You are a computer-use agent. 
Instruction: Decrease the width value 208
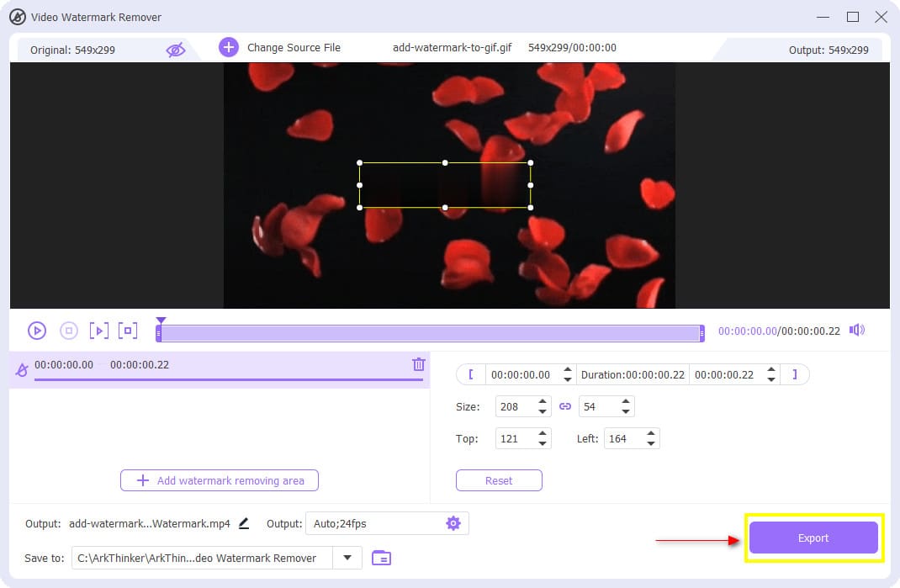pos(543,411)
